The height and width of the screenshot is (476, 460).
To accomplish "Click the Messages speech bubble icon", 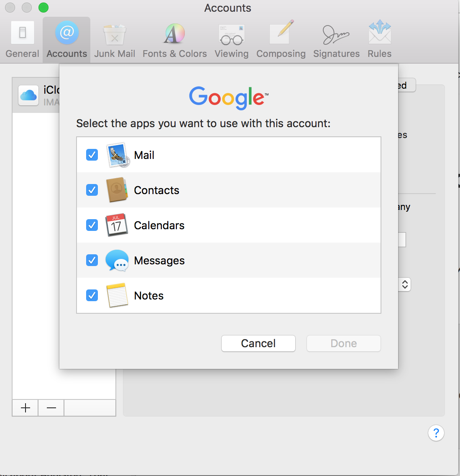I will [x=117, y=261].
